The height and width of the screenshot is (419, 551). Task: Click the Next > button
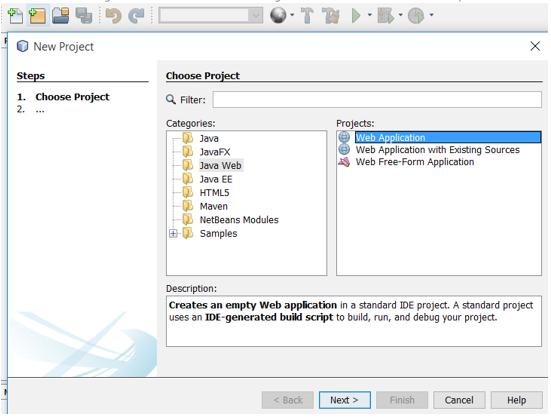(x=344, y=400)
